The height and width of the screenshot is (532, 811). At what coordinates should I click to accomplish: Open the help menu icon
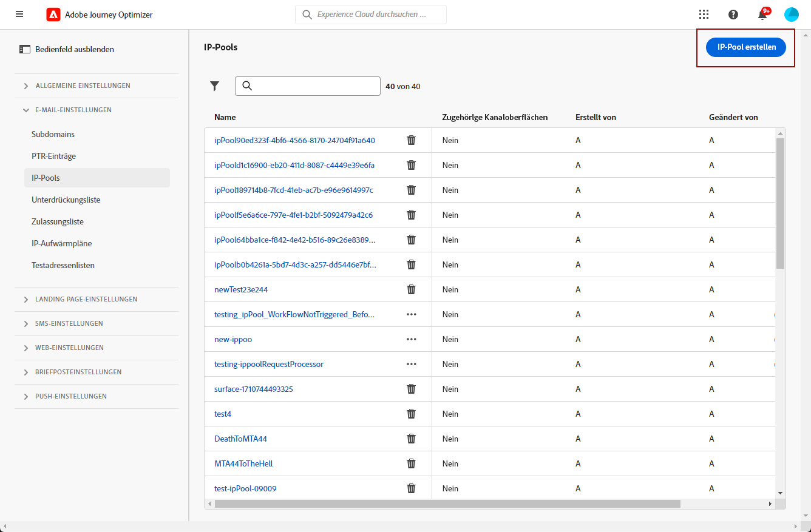(733, 15)
